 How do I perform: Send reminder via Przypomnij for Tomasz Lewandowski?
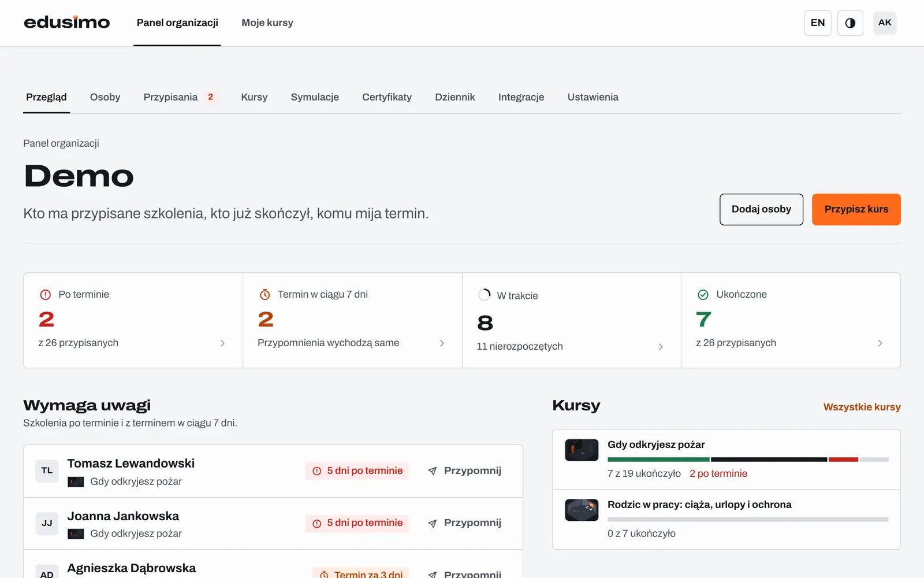(465, 470)
